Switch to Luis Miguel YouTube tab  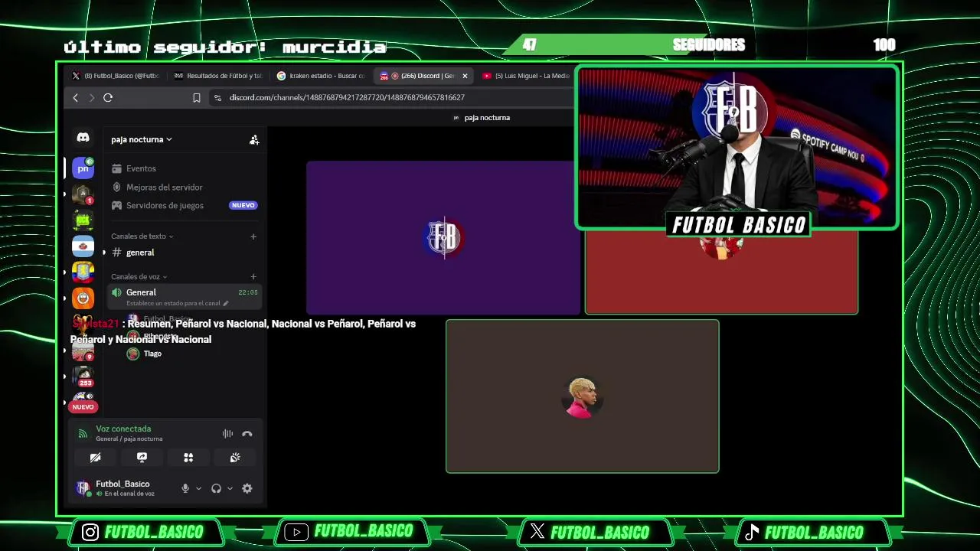527,76
